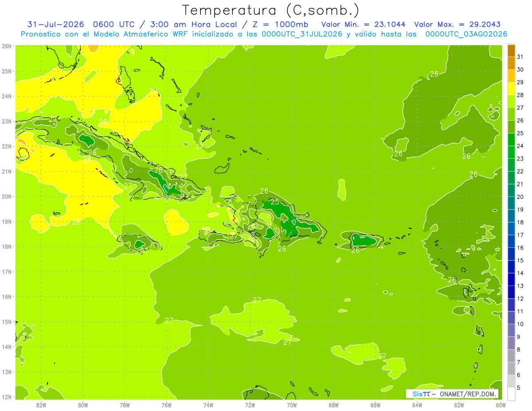This screenshot has width=532, height=411.
Task: Click the 0600 UTC time text
Action: [x=113, y=24]
